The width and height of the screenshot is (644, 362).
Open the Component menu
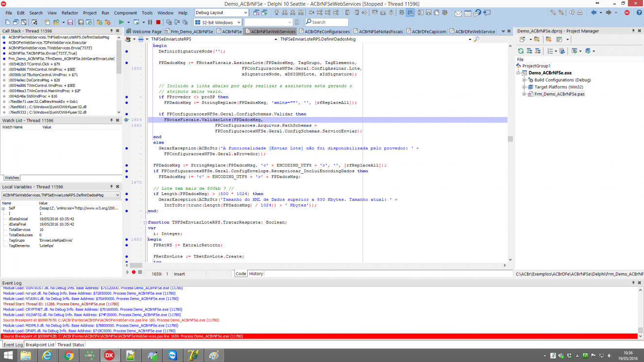coord(125,13)
